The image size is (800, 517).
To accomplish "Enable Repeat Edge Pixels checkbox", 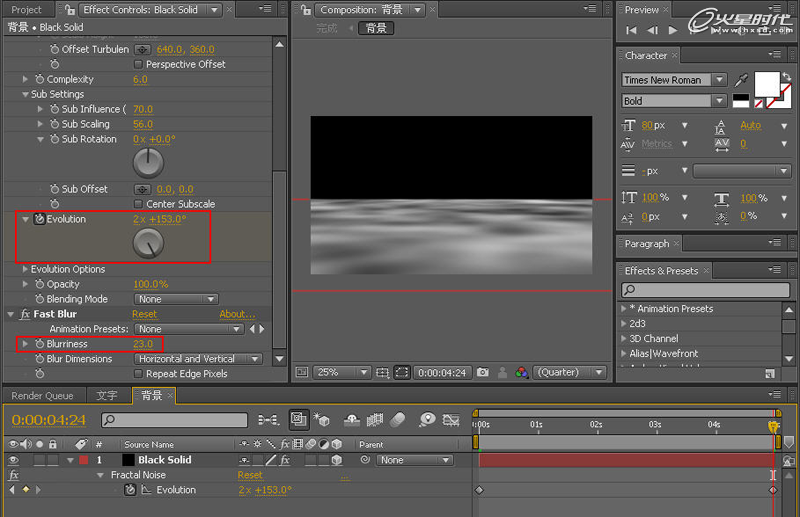I will coord(138,374).
